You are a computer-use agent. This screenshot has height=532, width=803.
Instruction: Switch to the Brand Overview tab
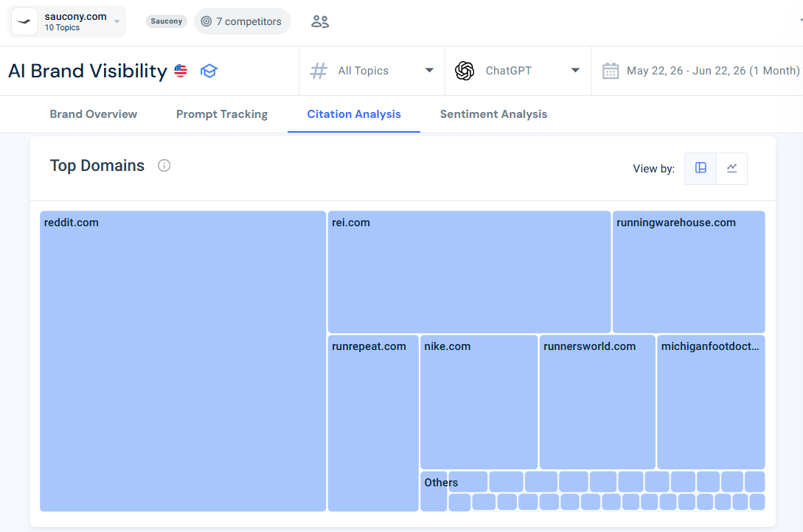tap(93, 114)
